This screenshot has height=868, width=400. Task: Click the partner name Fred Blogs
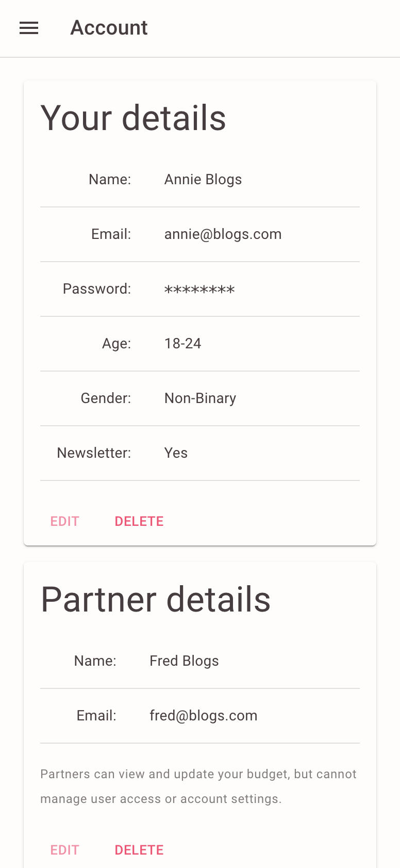(184, 661)
